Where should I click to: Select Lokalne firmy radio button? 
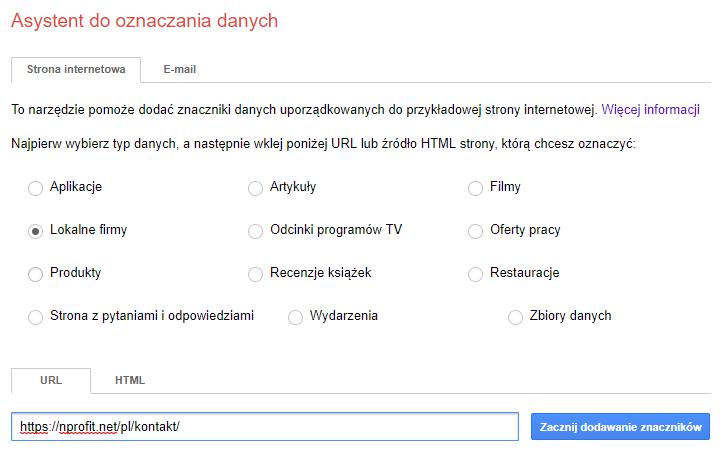click(37, 231)
